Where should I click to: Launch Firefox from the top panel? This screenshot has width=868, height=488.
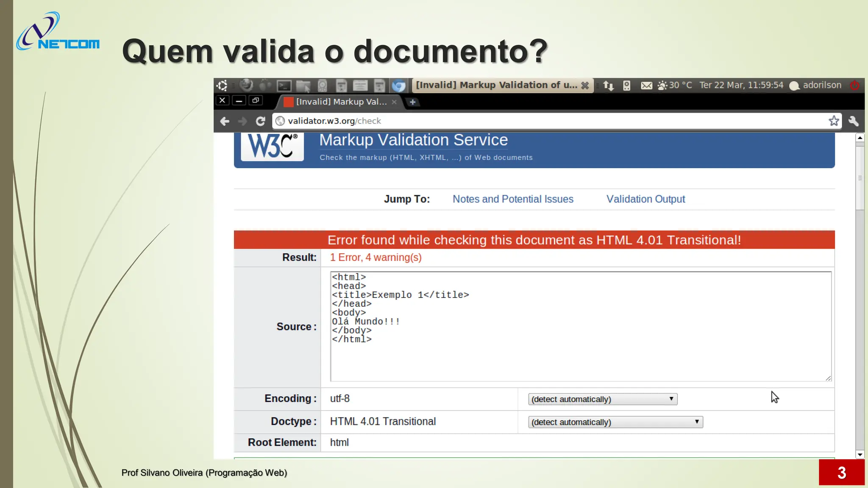pos(246,86)
